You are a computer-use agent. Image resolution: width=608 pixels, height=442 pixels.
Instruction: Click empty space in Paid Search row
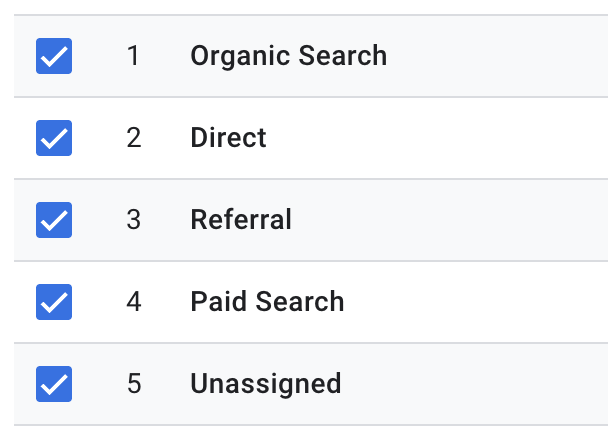tap(477, 302)
